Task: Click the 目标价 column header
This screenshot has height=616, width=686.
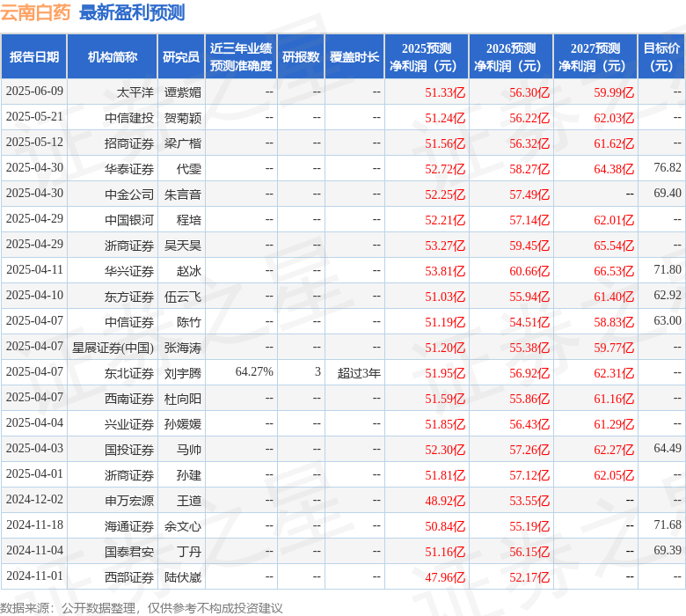Action: (661, 57)
